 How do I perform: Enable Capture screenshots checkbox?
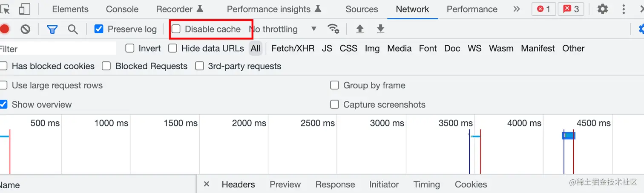335,104
